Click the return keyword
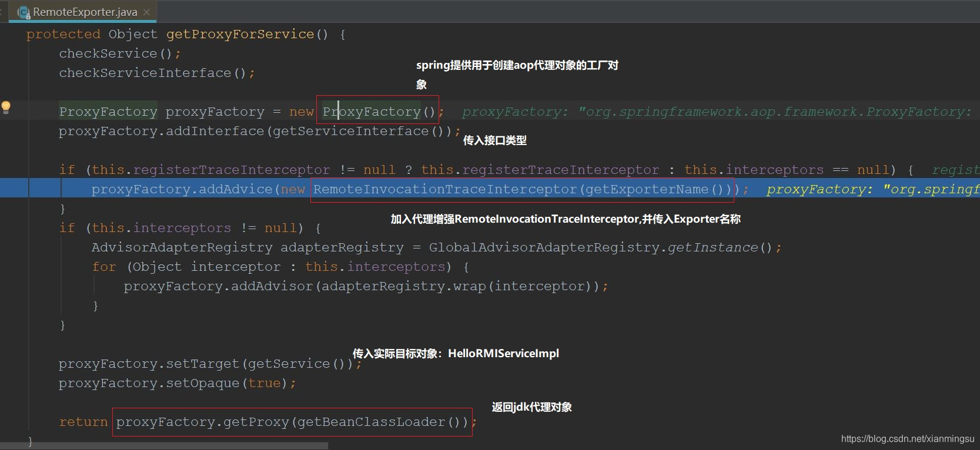This screenshot has width=980, height=450. point(83,422)
